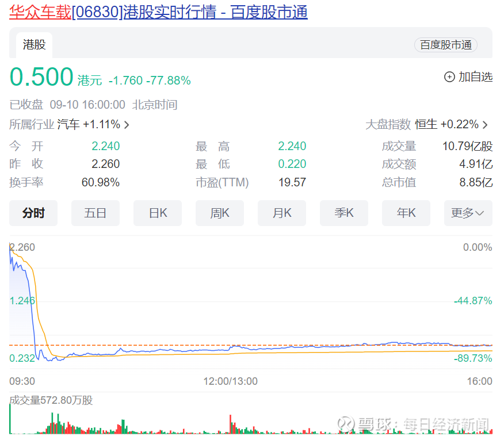Screen dimensions: 504x440
Task: Select the 港股 tab
Action: click(34, 45)
